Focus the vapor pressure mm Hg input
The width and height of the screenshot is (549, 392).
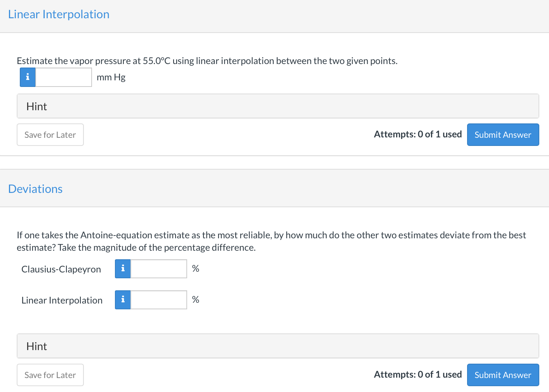[64, 77]
